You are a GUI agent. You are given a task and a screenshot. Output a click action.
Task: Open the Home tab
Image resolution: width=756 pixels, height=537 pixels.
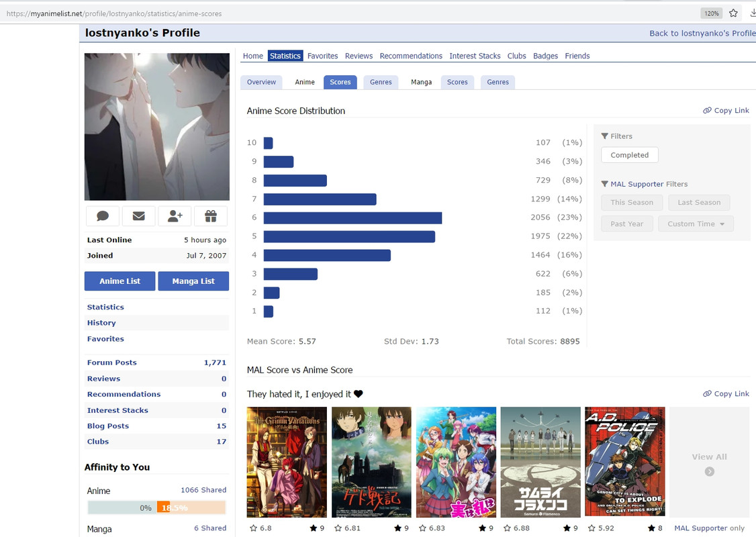[x=253, y=56]
